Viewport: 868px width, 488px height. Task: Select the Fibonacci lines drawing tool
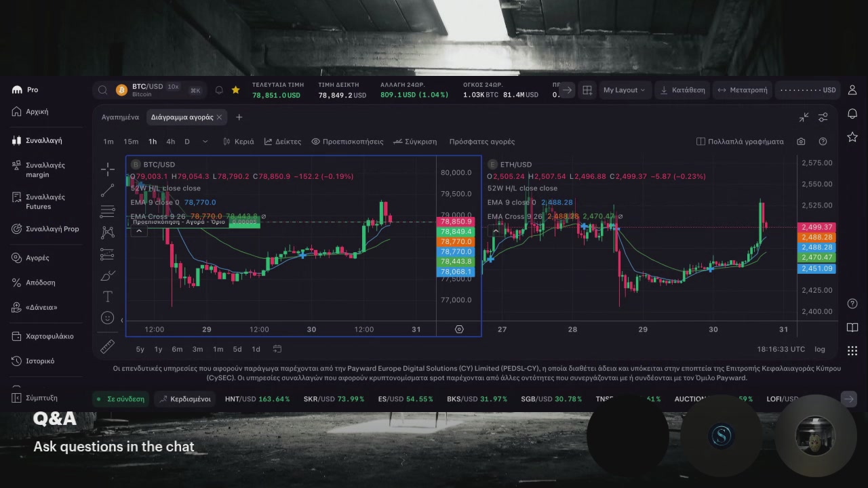[107, 211]
